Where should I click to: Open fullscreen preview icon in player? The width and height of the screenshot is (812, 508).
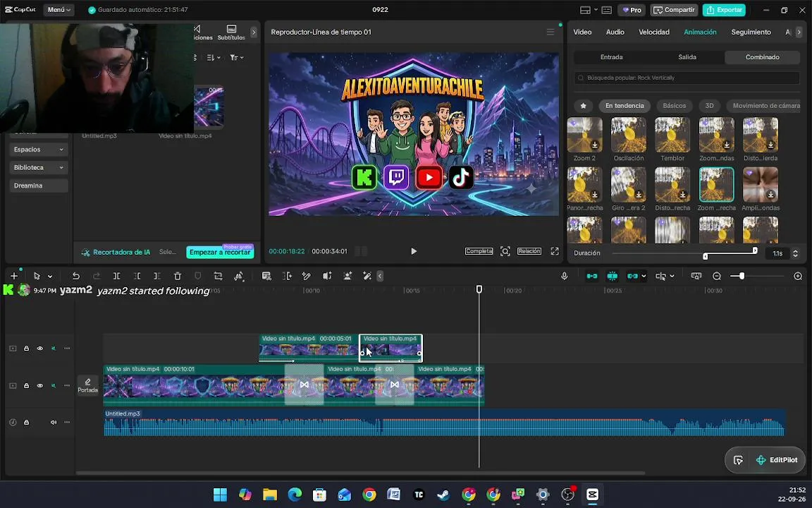(x=555, y=251)
